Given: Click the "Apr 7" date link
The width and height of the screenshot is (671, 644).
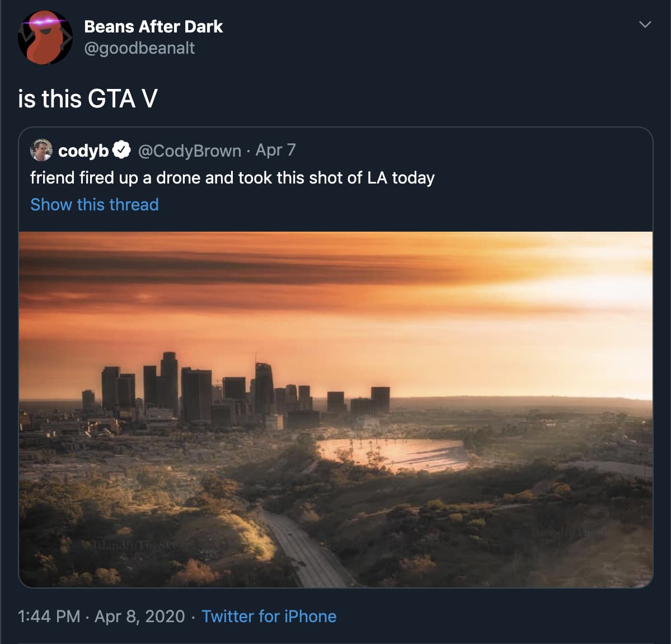Looking at the screenshot, I should tap(275, 149).
